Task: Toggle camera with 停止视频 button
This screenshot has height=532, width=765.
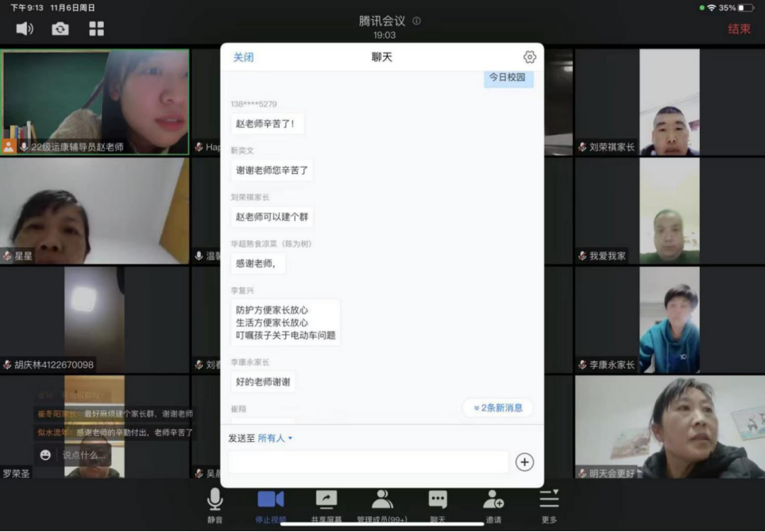Action: (270, 504)
